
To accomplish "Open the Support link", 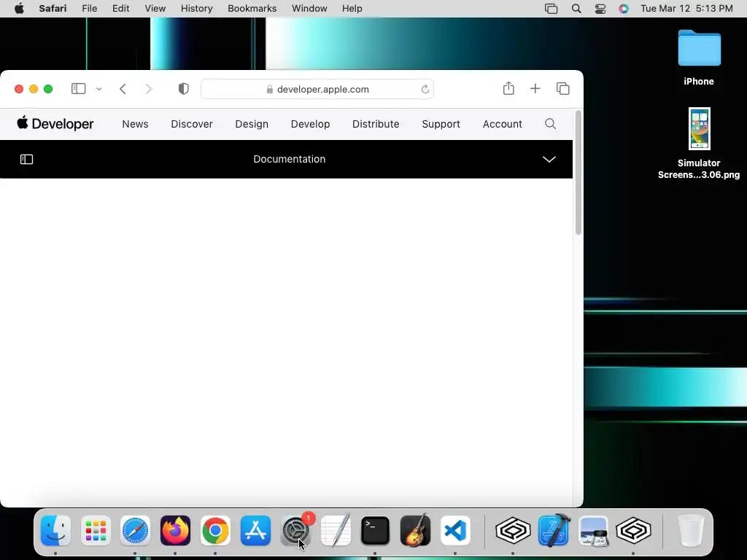I will point(441,124).
